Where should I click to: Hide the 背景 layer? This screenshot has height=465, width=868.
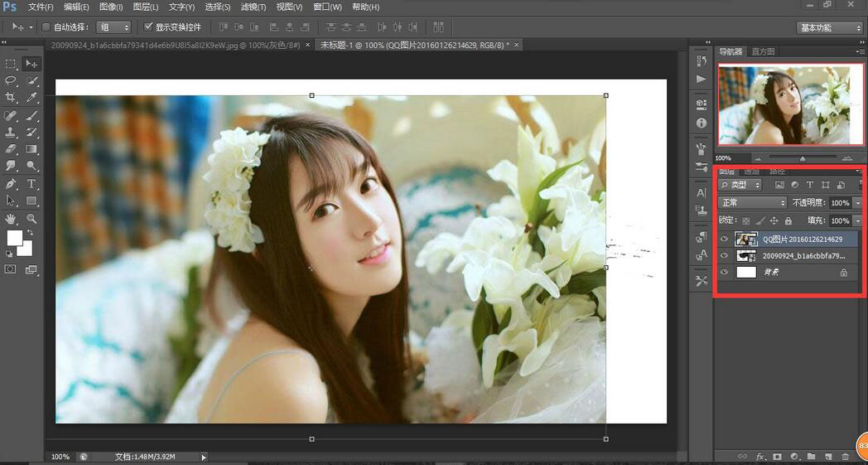724,272
